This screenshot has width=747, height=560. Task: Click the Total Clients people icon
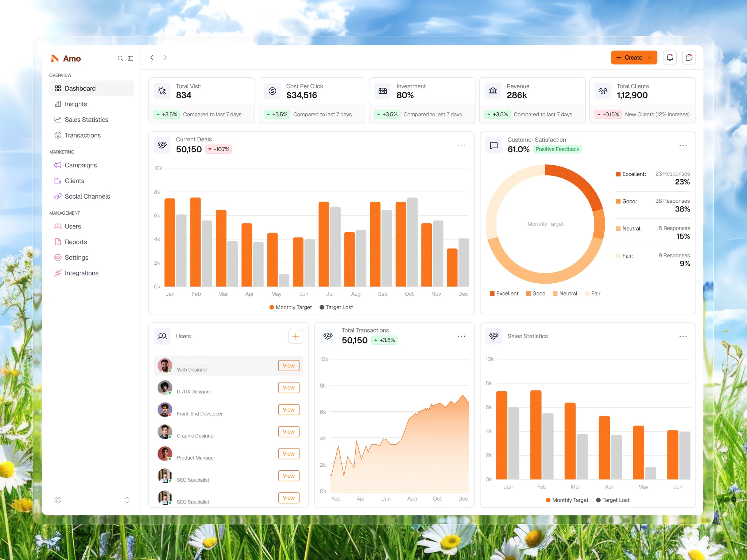point(603,91)
